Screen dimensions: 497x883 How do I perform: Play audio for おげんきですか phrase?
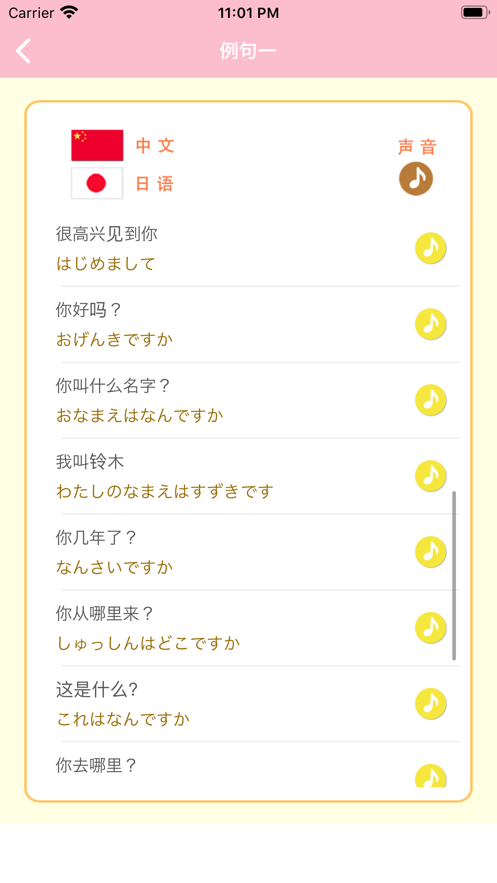click(431, 324)
